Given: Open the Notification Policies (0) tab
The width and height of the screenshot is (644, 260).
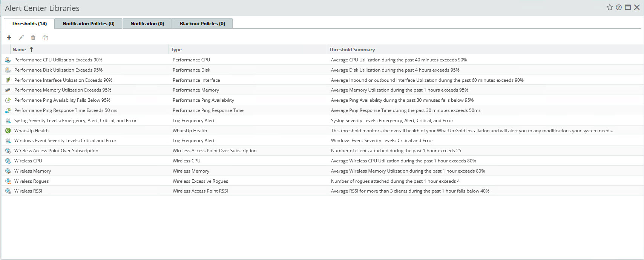Looking at the screenshot, I should 89,23.
